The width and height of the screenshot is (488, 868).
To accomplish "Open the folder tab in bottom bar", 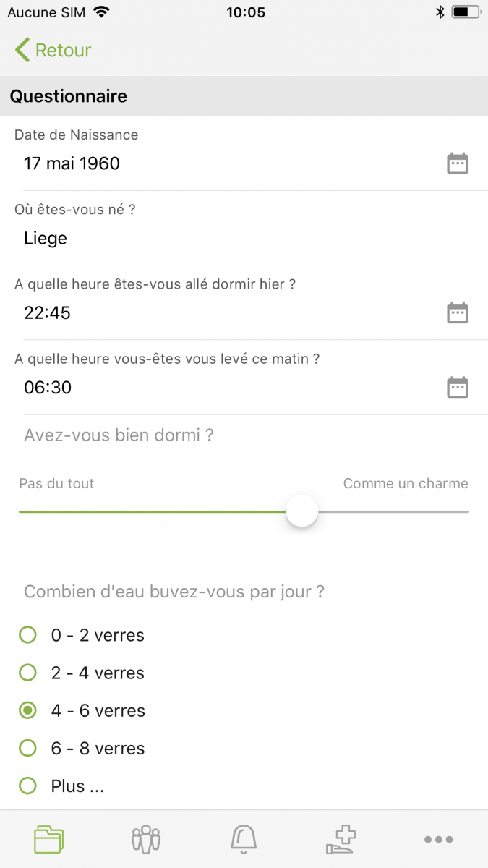I will click(x=49, y=839).
